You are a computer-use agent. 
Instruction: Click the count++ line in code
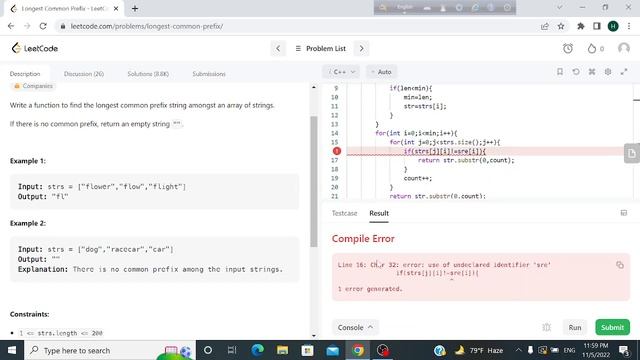[x=418, y=178]
